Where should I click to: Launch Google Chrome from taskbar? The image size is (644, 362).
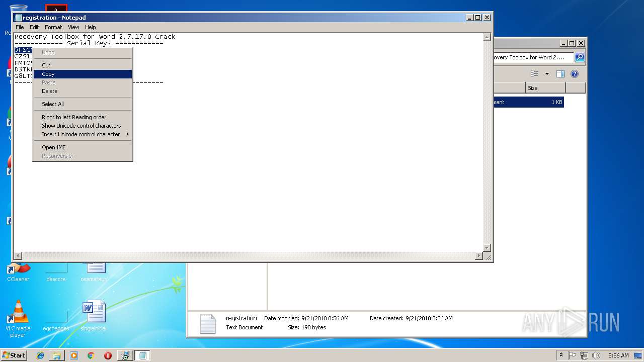tap(91, 355)
